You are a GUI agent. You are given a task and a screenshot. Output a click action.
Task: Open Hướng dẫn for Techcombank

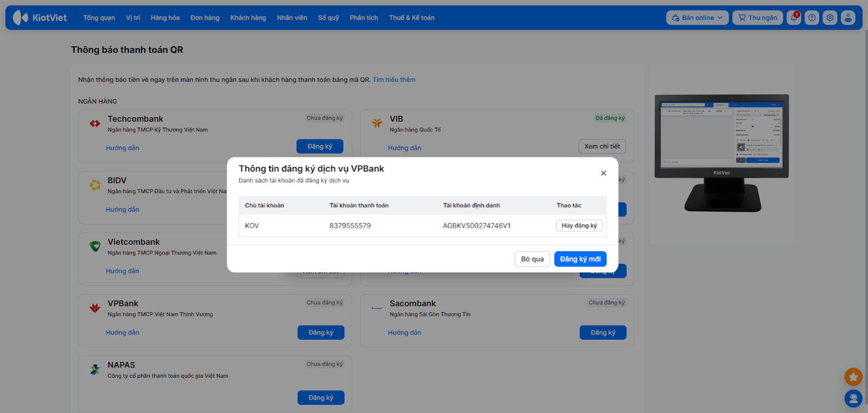(x=123, y=148)
